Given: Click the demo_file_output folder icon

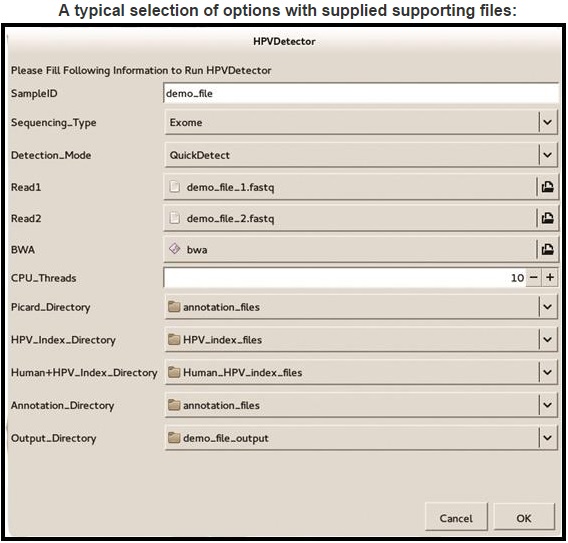Looking at the screenshot, I should [174, 438].
